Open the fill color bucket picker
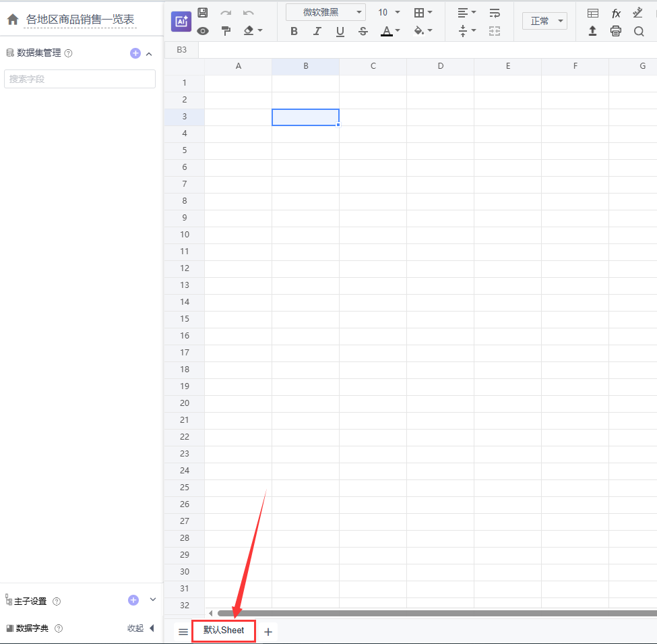The height and width of the screenshot is (644, 657). click(423, 31)
